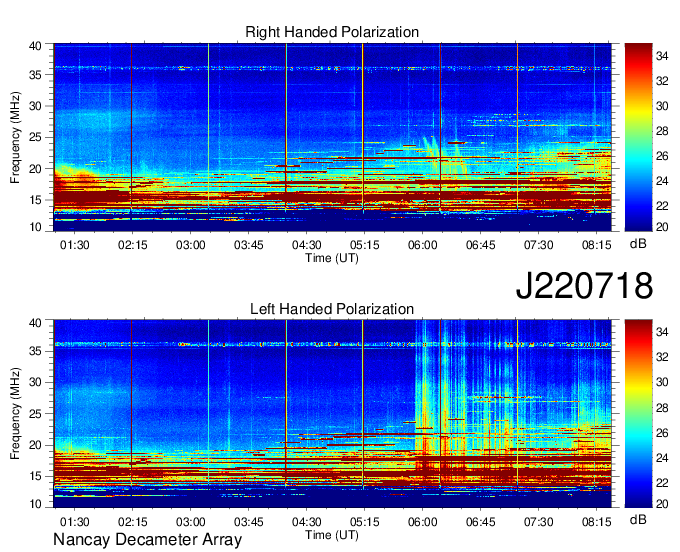Click the 06:45 time tick under the Left Handed plot

pyautogui.click(x=481, y=522)
